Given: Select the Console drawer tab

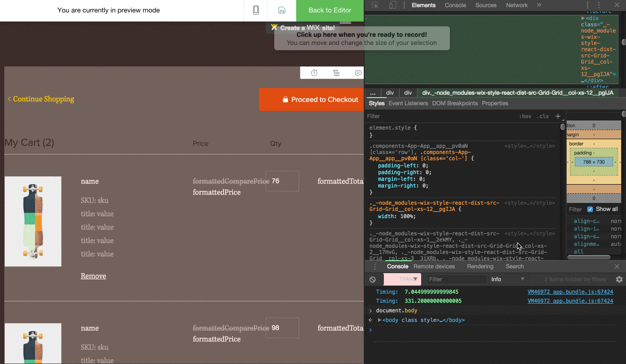Looking at the screenshot, I should [398, 266].
